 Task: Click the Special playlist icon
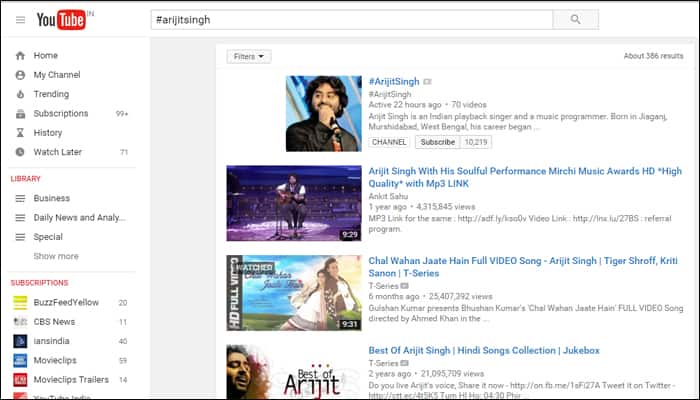point(20,237)
